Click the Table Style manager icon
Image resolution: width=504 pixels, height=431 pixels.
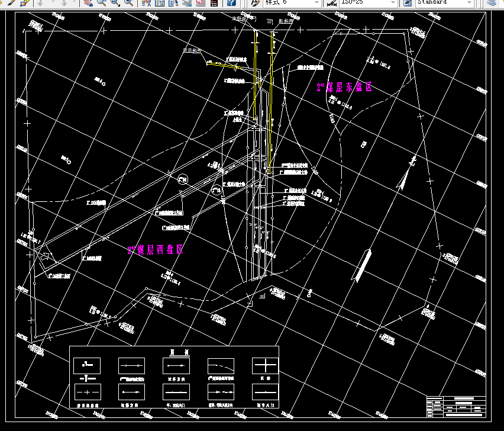[408, 2]
